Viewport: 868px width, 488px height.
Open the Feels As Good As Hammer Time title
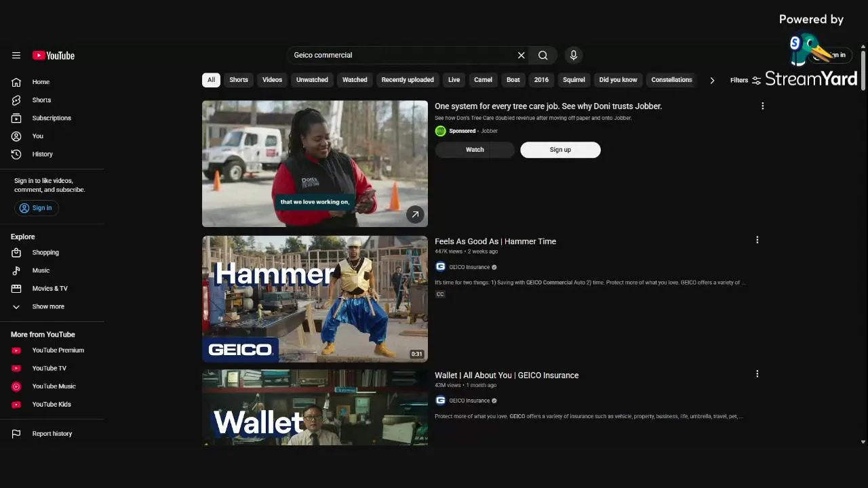point(495,241)
